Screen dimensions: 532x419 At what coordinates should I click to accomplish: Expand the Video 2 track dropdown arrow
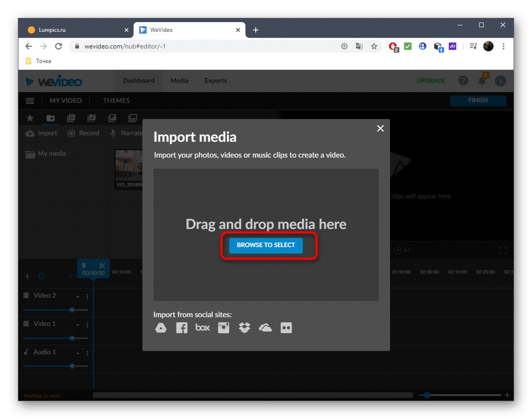tap(78, 296)
